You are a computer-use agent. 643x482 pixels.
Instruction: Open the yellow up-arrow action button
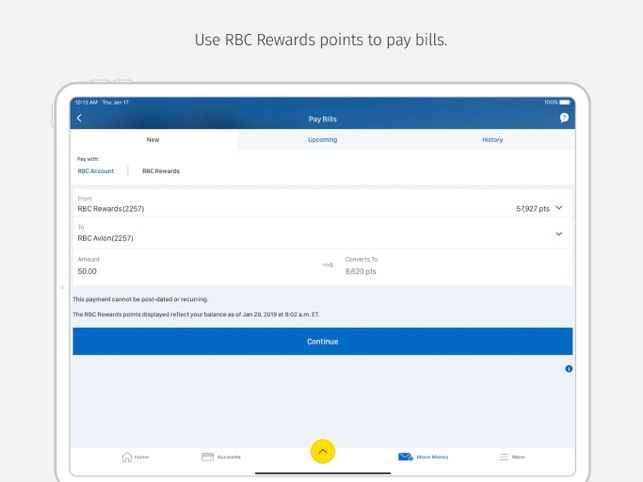[323, 451]
